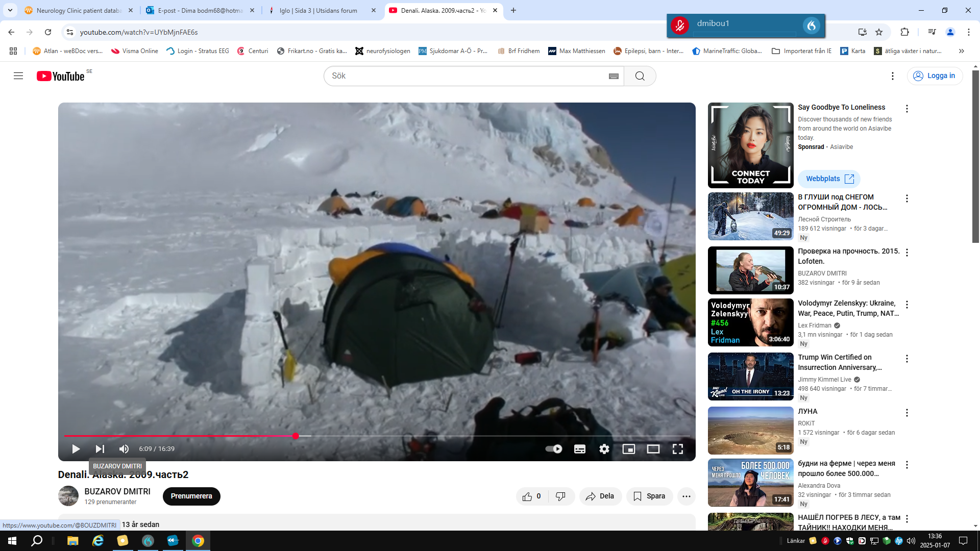Enter fullscreen mode for video
The image size is (980, 551).
pos(678,449)
